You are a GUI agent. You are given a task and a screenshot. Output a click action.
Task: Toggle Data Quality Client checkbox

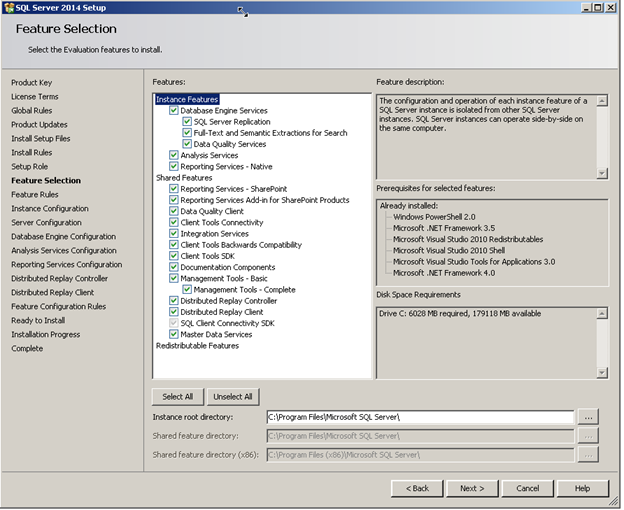(x=174, y=211)
